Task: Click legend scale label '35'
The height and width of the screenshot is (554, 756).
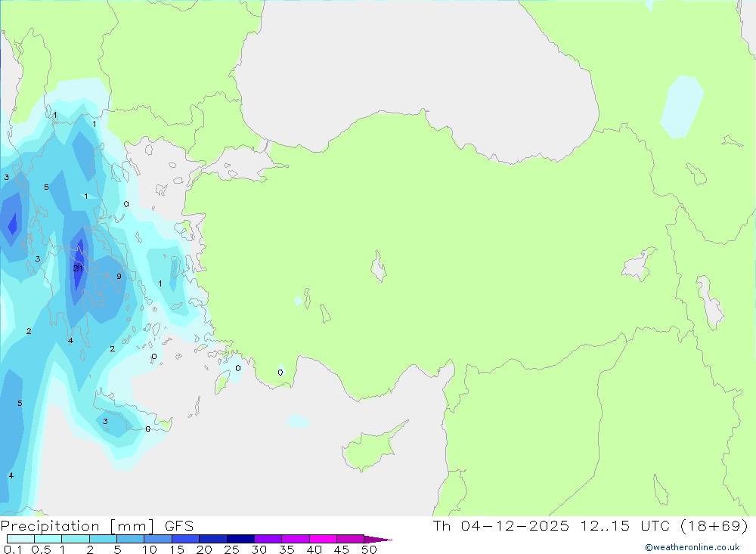Action: click(287, 549)
